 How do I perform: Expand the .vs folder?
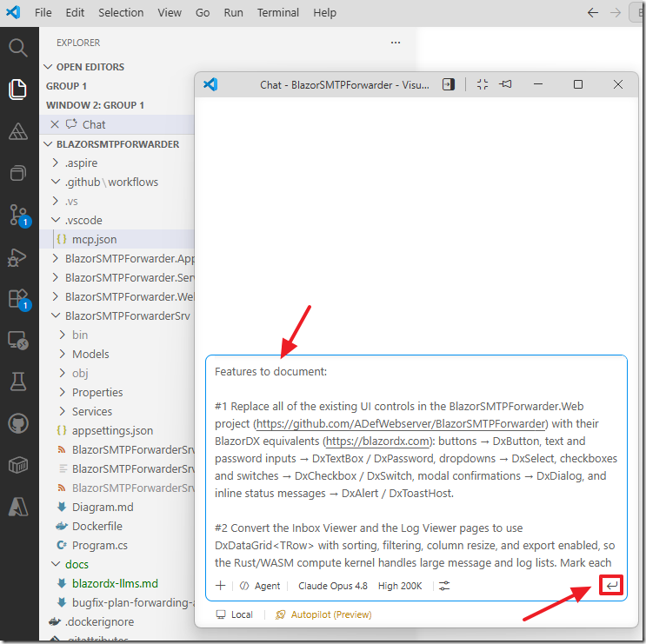55,201
